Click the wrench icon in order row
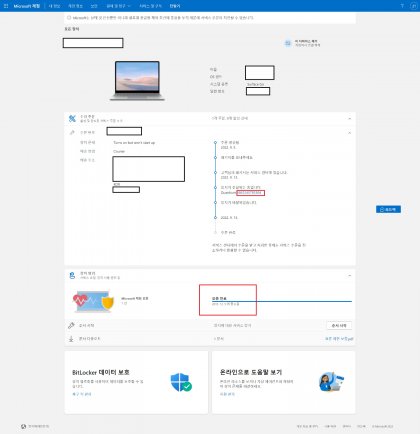Viewport: 420px width, 434px height. point(72,132)
